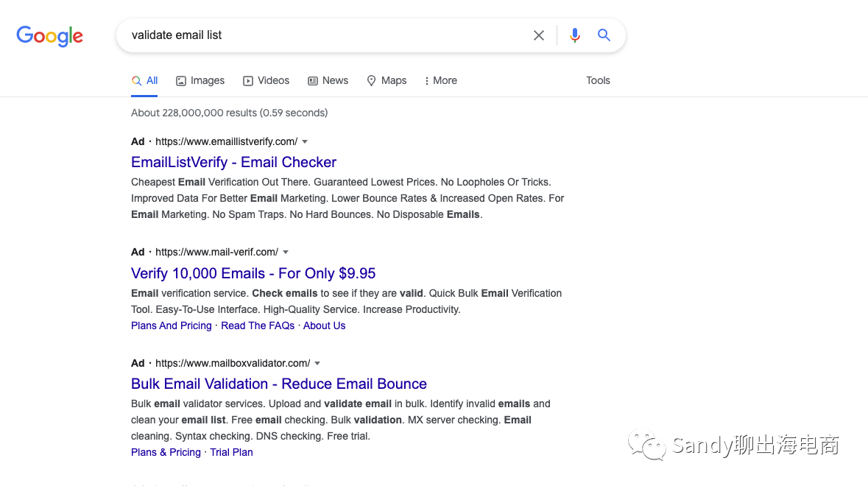Expand the More search options menu

[441, 81]
